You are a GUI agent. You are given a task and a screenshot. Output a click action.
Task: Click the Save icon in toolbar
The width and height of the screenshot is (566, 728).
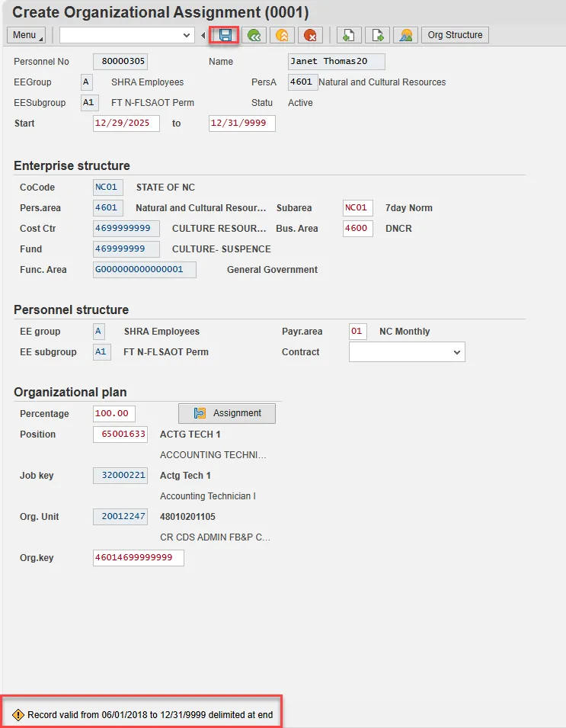click(x=225, y=35)
